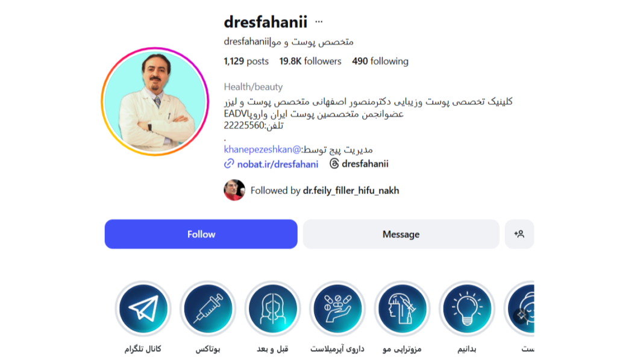617x364 pixels.
Task: Click the Threads logo icon
Action: click(x=334, y=164)
